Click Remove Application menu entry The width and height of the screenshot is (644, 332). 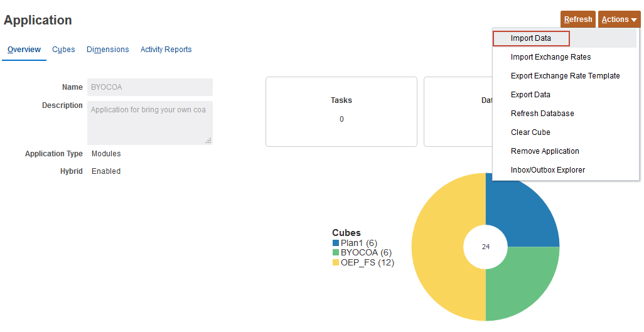(x=545, y=151)
